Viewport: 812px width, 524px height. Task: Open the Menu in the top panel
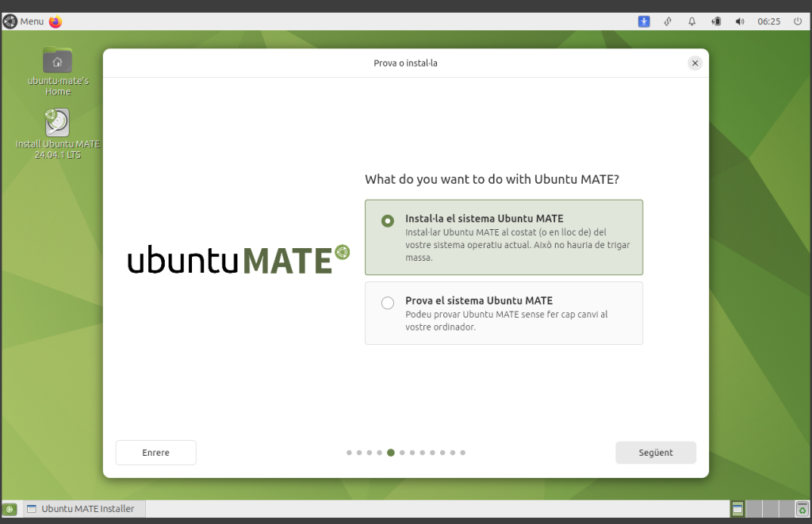(x=24, y=21)
